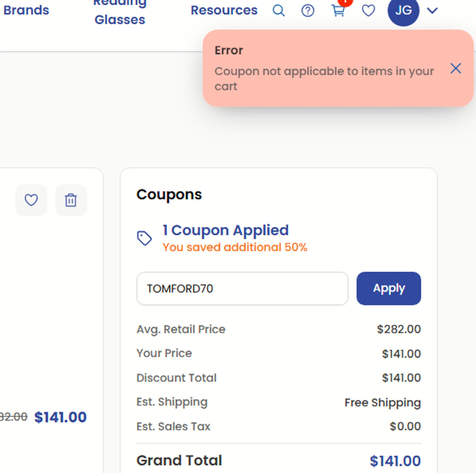Delete item with trash icon

coord(71,200)
